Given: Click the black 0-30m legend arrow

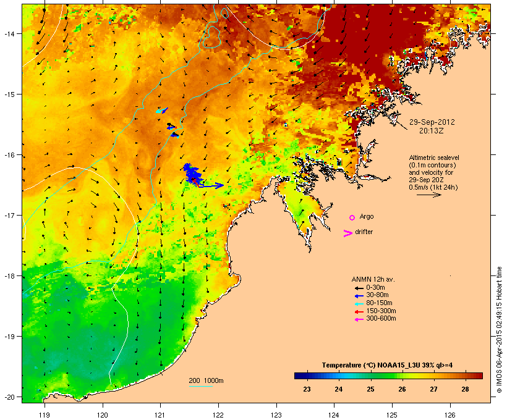Looking at the screenshot, I should [359, 288].
